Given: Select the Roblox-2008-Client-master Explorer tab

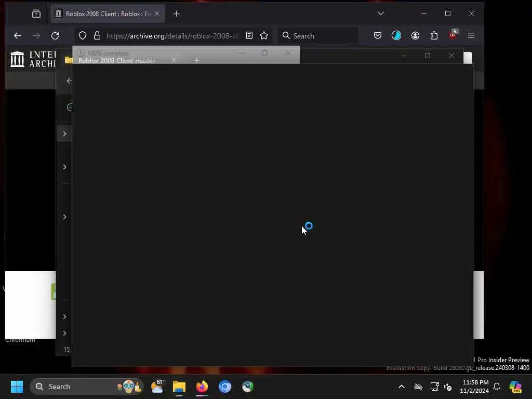Looking at the screenshot, I should [x=116, y=60].
